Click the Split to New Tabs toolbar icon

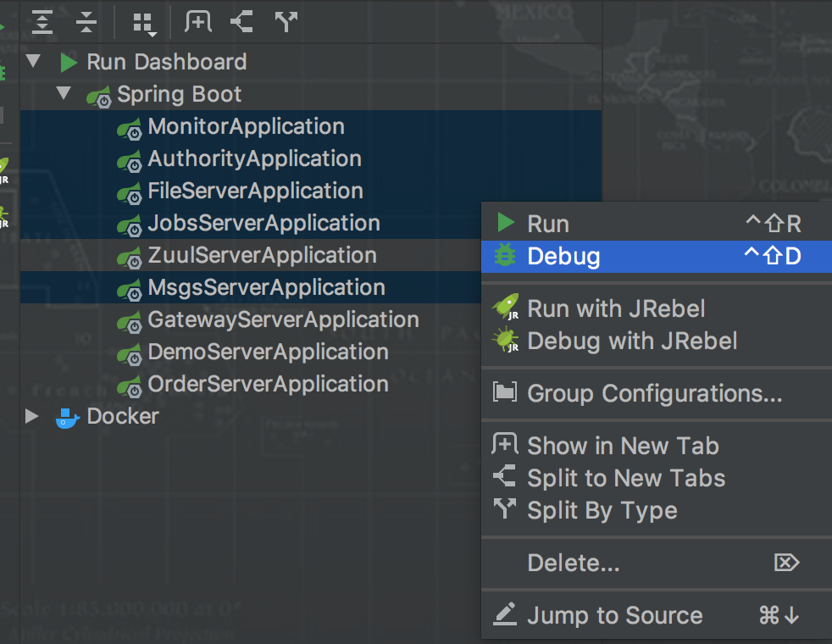(241, 22)
